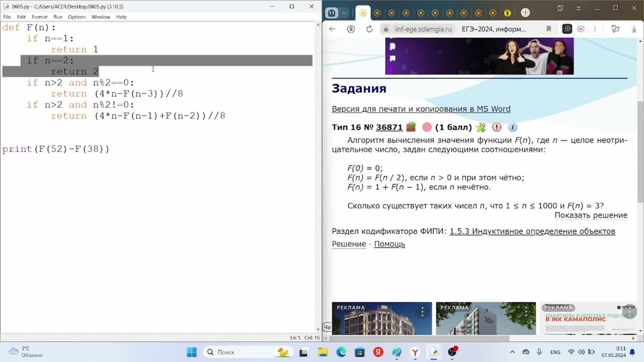Open the browser extensions icon
The image size is (644, 362).
(x=615, y=29)
